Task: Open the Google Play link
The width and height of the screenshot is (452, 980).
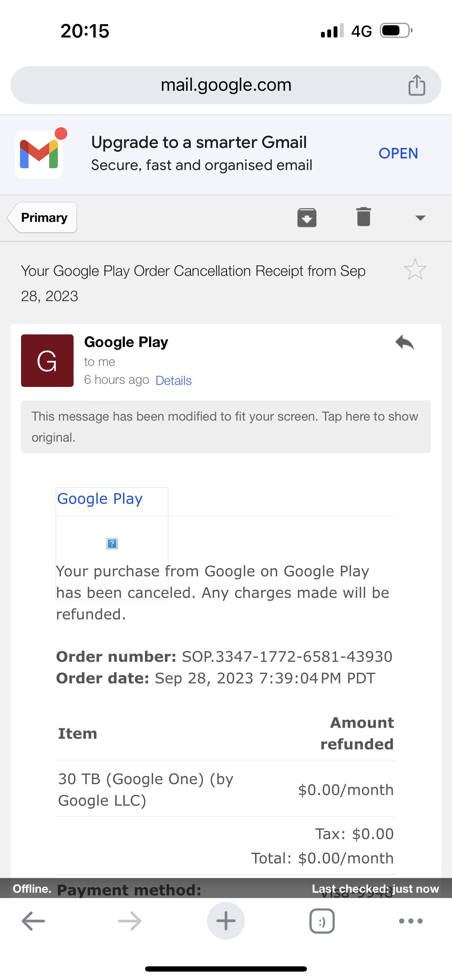Action: pyautogui.click(x=100, y=499)
